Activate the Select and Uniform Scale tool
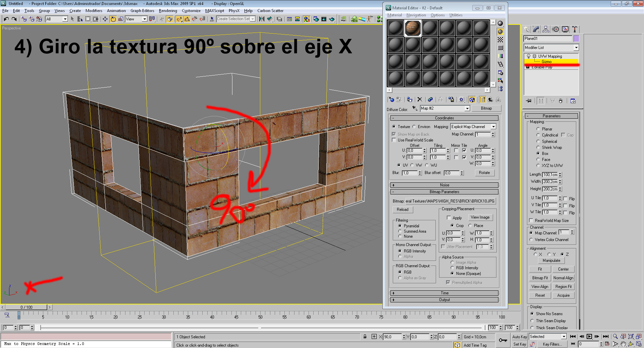644x348 pixels. pyautogui.click(x=121, y=19)
